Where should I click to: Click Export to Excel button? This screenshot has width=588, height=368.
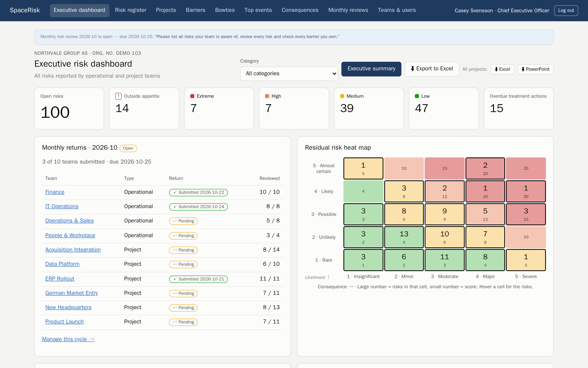click(x=432, y=69)
